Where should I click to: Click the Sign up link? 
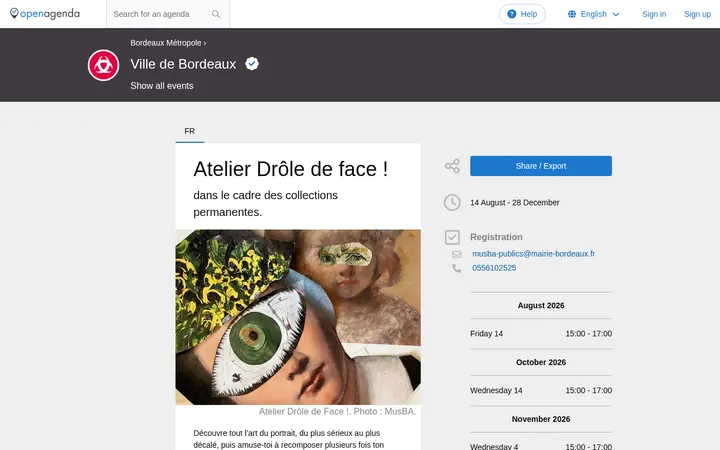click(x=697, y=14)
